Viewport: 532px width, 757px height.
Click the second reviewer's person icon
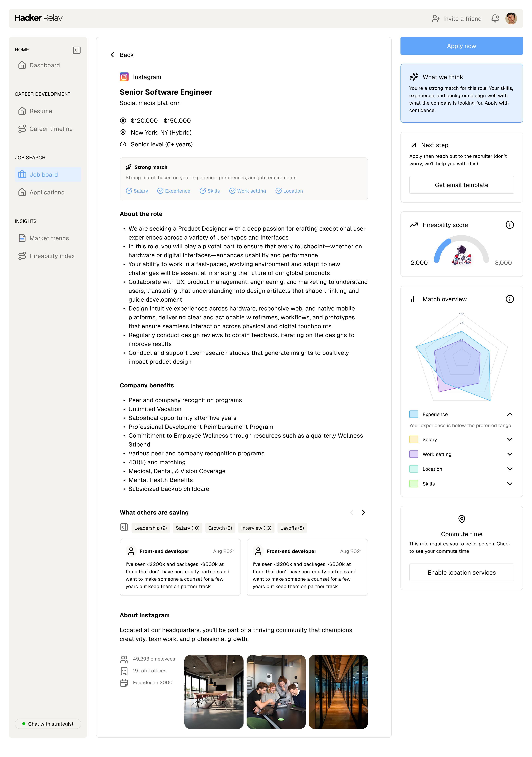pyautogui.click(x=258, y=551)
